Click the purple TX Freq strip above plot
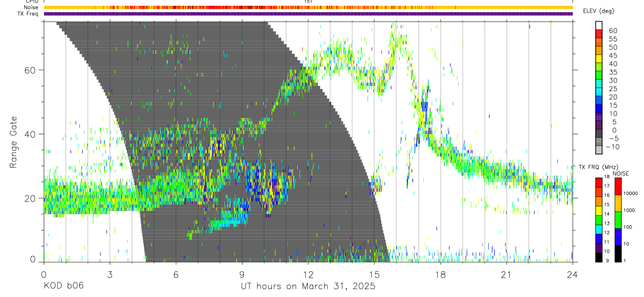The width and height of the screenshot is (644, 297). [x=308, y=14]
